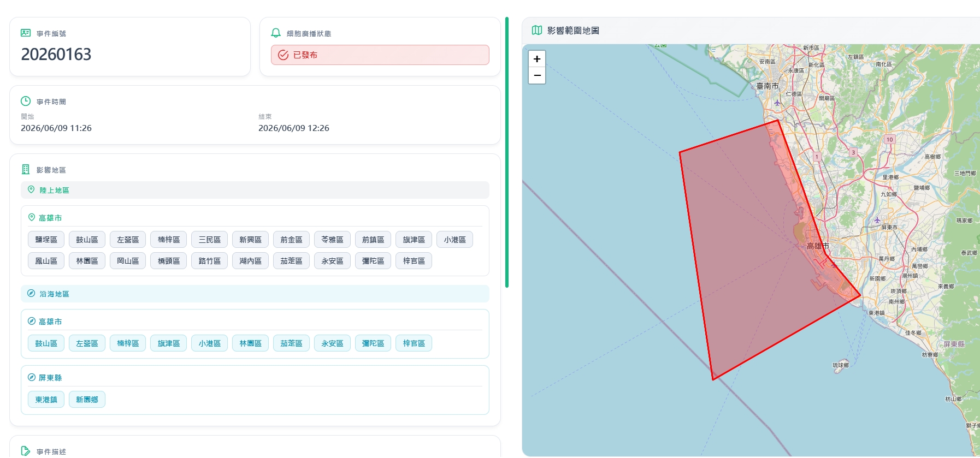Viewport: 980px width, 458px height.
Task: Click the map icon beside 影響範圍地圖
Action: [x=537, y=31]
